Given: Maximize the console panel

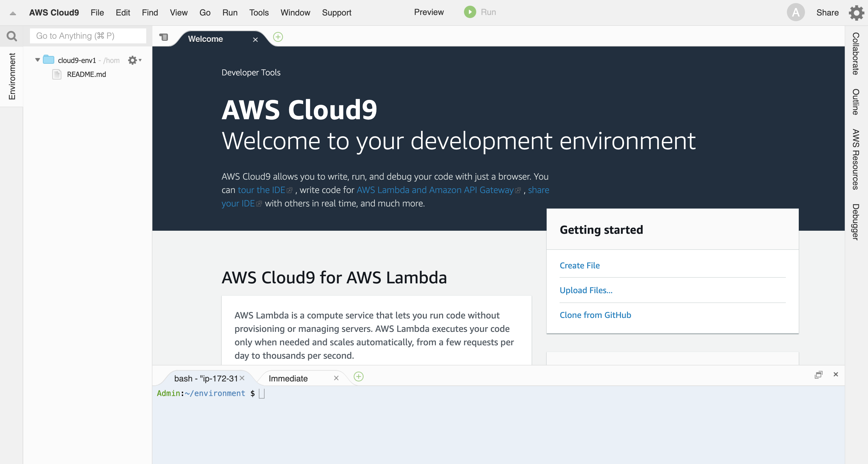Looking at the screenshot, I should click(818, 374).
